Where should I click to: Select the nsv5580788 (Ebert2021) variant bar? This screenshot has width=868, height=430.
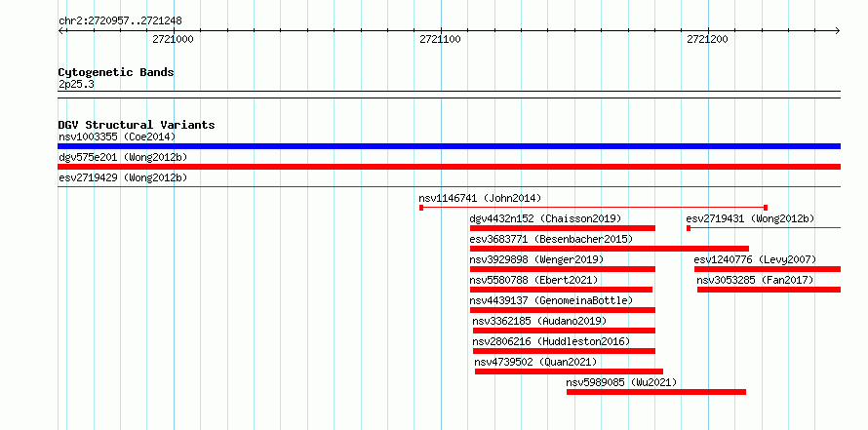pyautogui.click(x=562, y=290)
